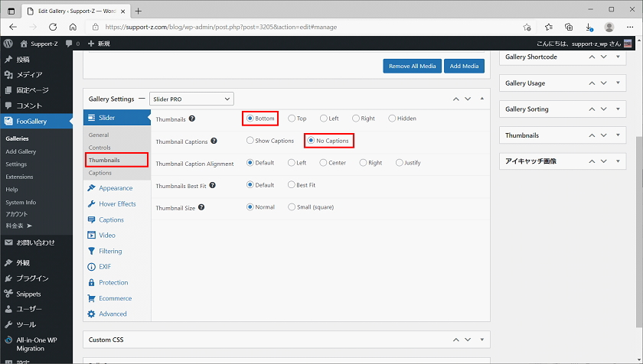The image size is (643, 364).
Task: Click the Remove All Media button
Action: [412, 66]
